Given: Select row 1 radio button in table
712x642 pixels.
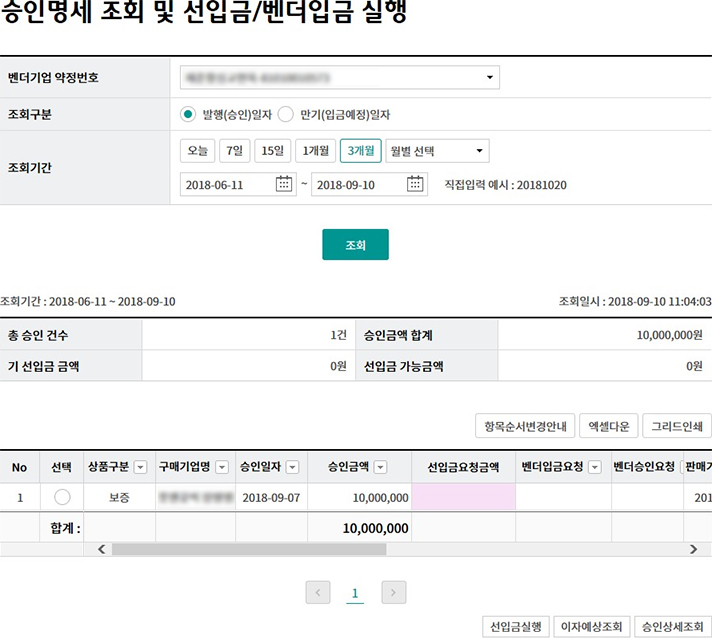Looking at the screenshot, I should point(62,497).
